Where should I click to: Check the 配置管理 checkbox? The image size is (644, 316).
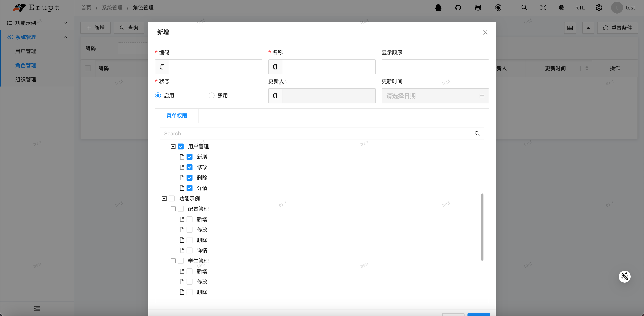tap(180, 209)
